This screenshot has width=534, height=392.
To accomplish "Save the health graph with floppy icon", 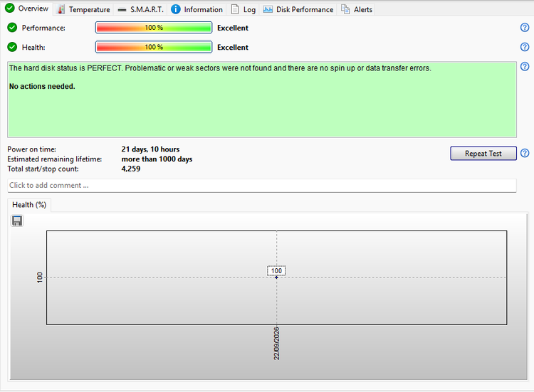I will click(x=17, y=221).
